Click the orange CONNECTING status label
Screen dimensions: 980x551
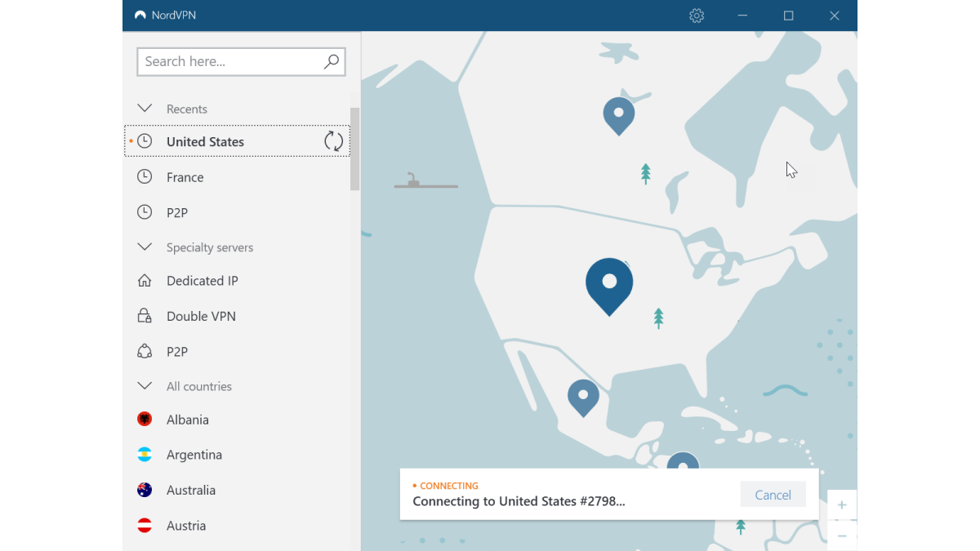pos(449,486)
